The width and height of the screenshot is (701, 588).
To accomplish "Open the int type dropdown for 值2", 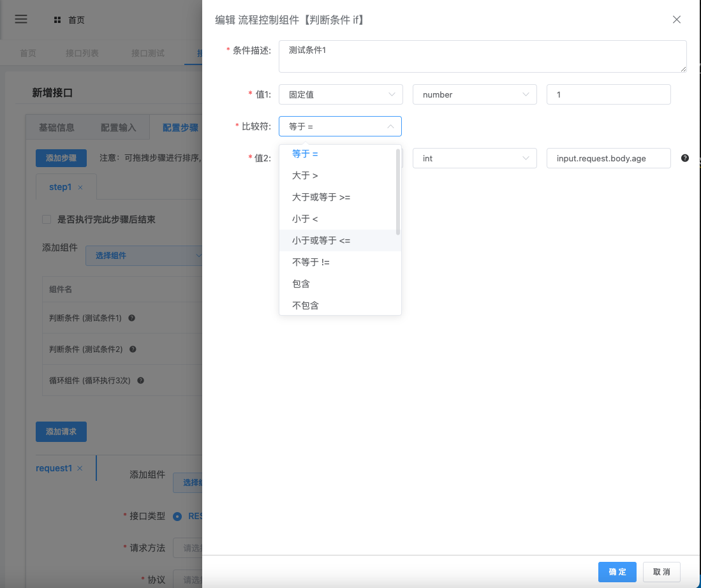I will 475,158.
